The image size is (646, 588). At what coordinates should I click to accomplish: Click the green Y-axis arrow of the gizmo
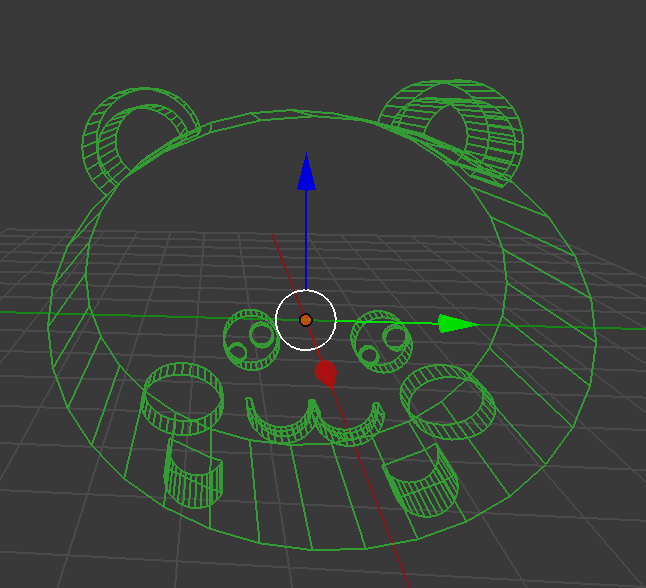457,323
